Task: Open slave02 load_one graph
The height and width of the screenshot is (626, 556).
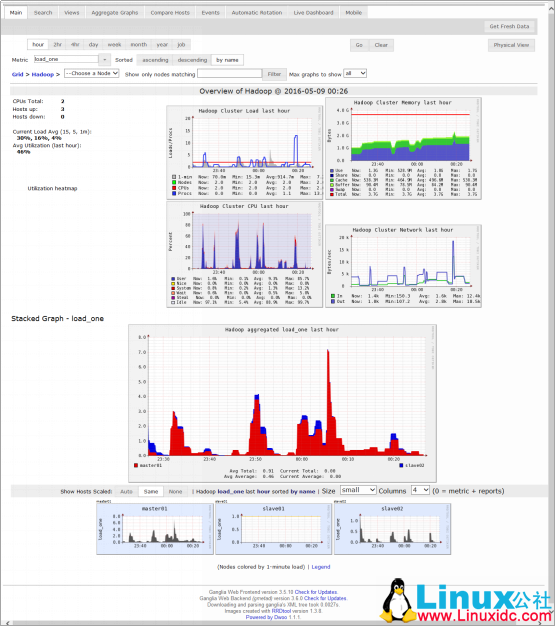Action: tap(392, 529)
